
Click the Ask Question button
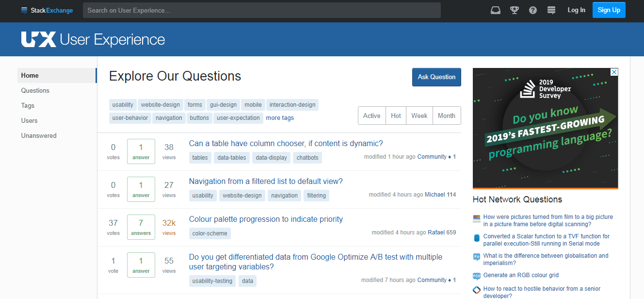[436, 77]
